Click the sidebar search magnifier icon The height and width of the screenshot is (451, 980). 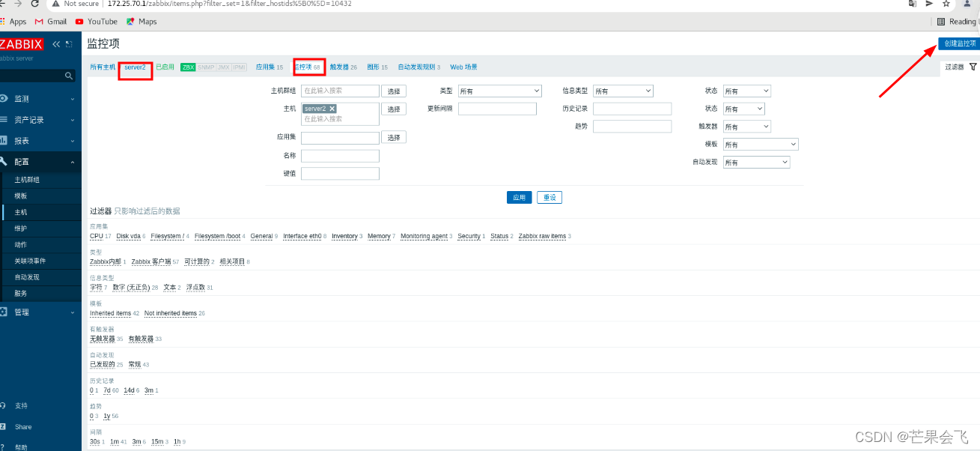[69, 76]
